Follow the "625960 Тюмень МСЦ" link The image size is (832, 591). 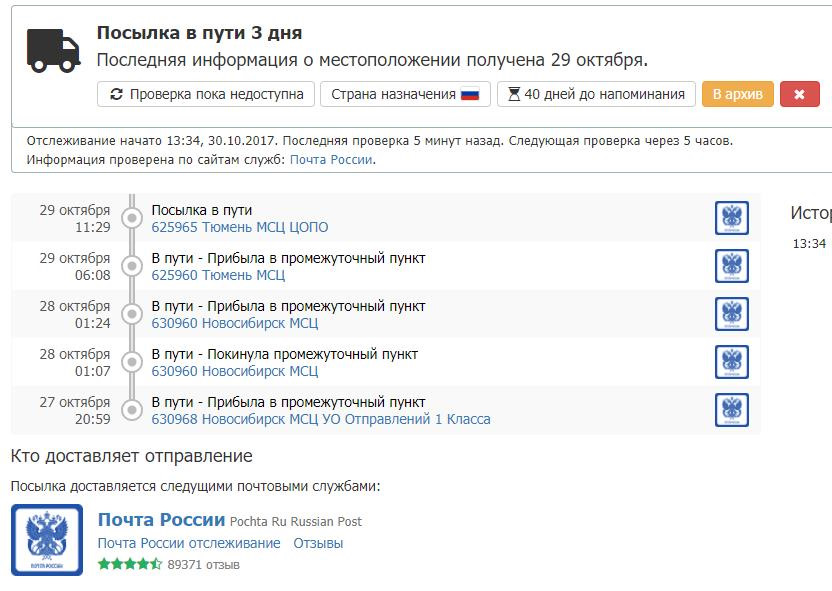coord(218,275)
